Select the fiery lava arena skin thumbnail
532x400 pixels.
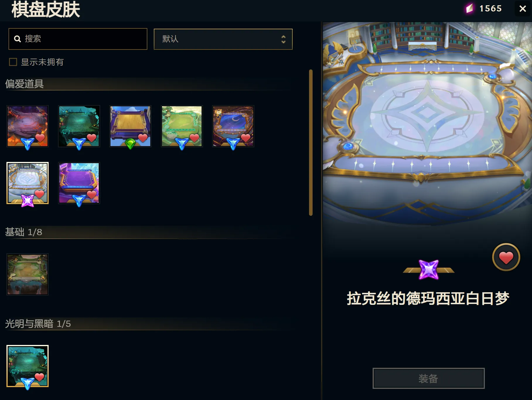point(28,126)
